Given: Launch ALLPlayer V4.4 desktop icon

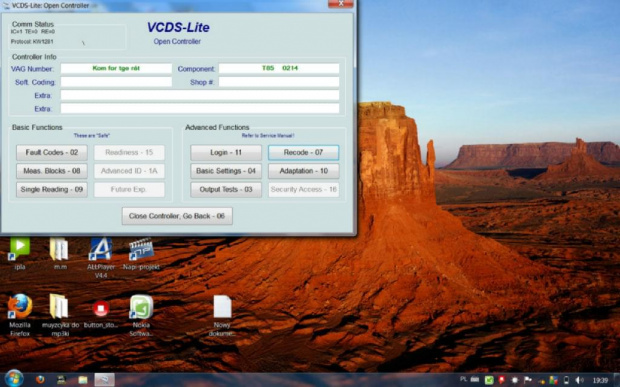Looking at the screenshot, I should pos(101,257).
